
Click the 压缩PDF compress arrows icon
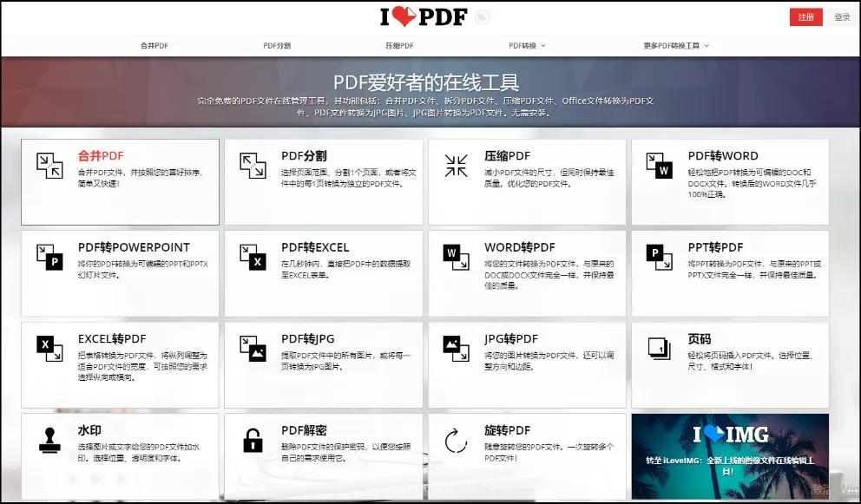pos(456,166)
